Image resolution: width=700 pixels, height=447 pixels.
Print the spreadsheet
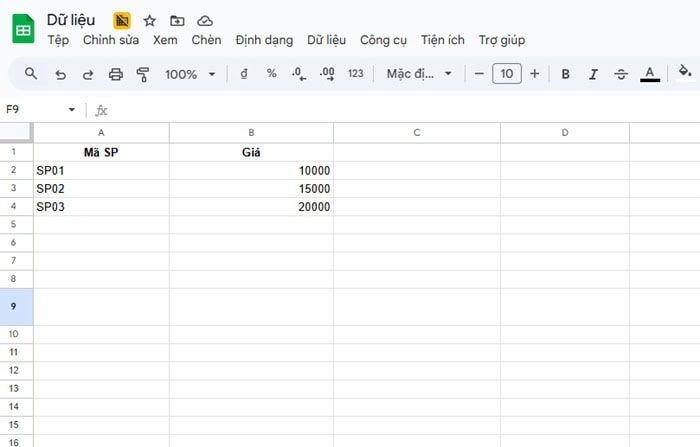pyautogui.click(x=115, y=74)
